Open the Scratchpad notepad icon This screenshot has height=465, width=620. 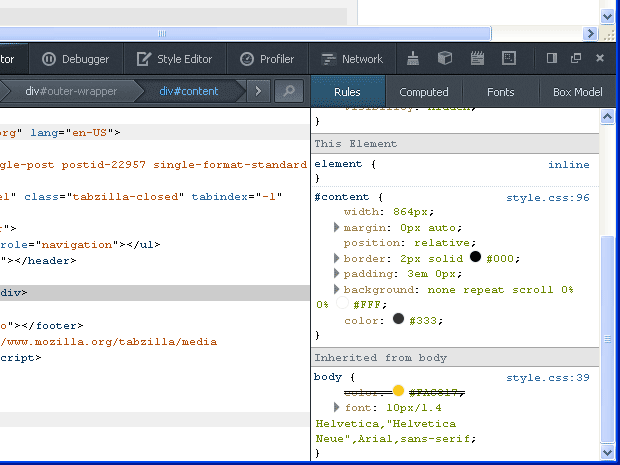pyautogui.click(x=477, y=59)
